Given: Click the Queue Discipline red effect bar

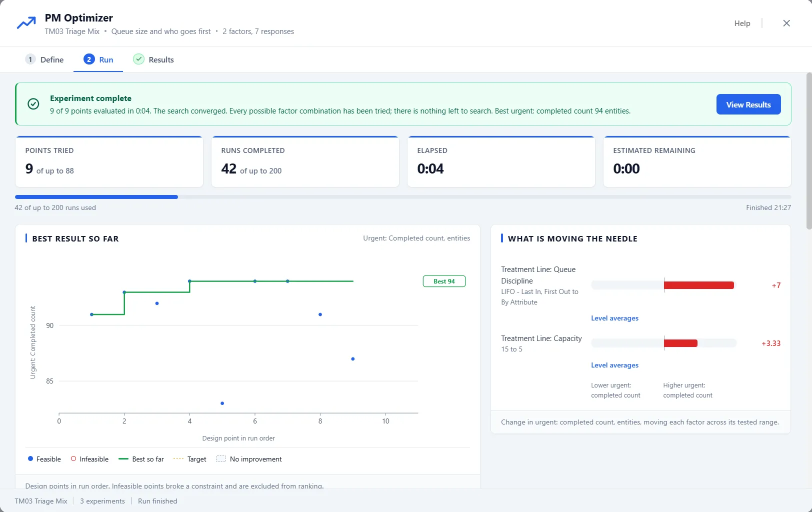Looking at the screenshot, I should coord(699,285).
